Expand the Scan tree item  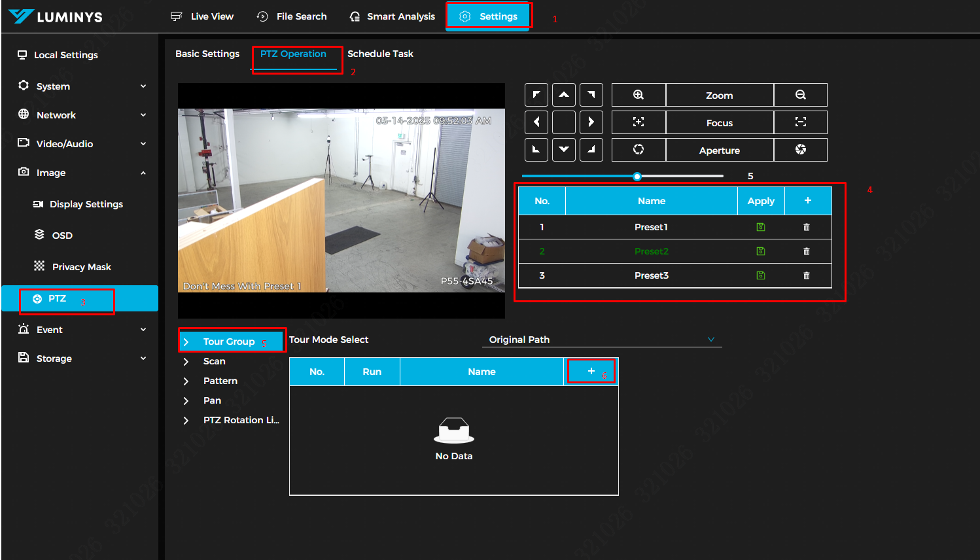pos(186,362)
